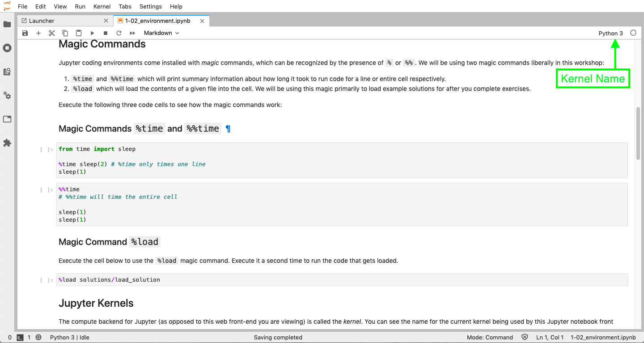Click into the %load solutions/load_solution code cell
Screen dimensions: 644x343
pos(340,280)
